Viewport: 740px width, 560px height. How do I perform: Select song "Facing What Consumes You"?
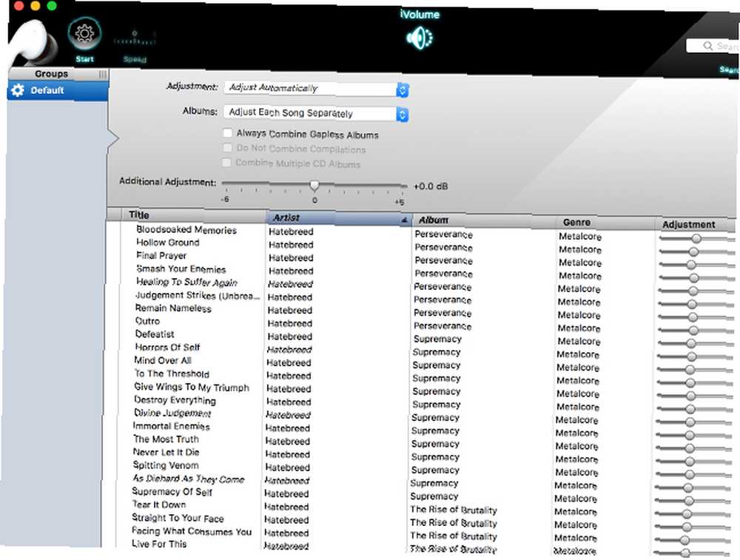192,531
